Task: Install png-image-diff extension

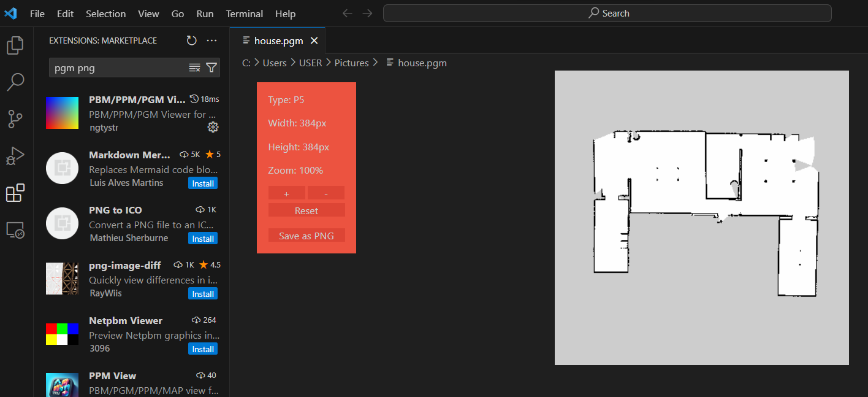Action: (x=203, y=294)
